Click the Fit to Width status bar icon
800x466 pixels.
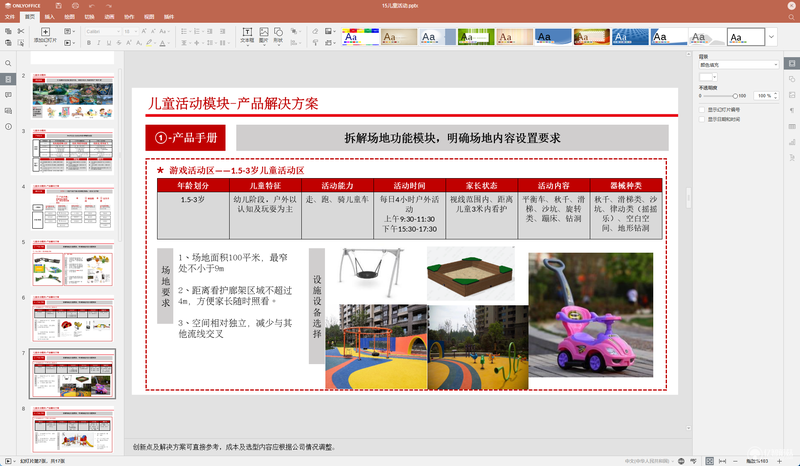point(722,461)
